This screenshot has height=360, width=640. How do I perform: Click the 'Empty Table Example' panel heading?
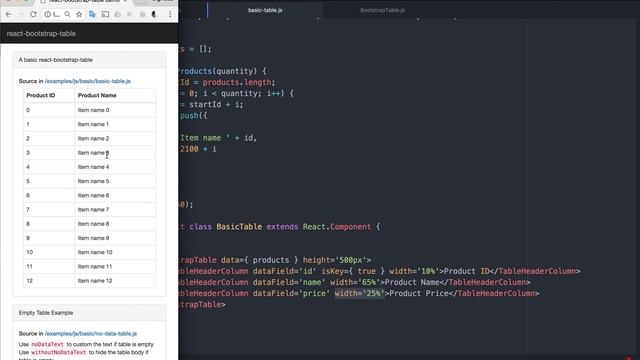click(89, 313)
